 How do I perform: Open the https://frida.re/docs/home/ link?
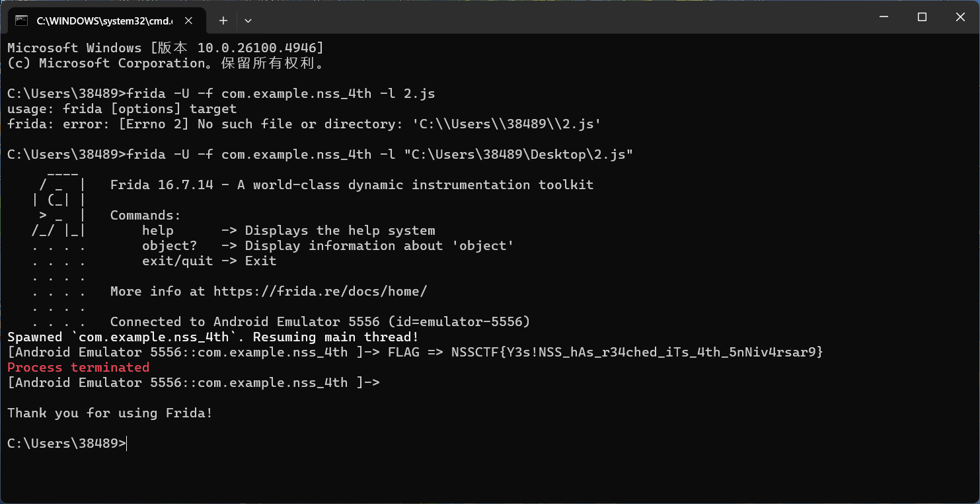(320, 291)
